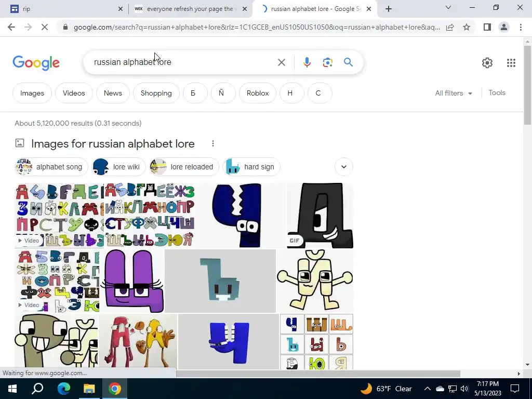Click the vertical page scrollbar
This screenshot has height=399, width=532.
[x=527, y=85]
